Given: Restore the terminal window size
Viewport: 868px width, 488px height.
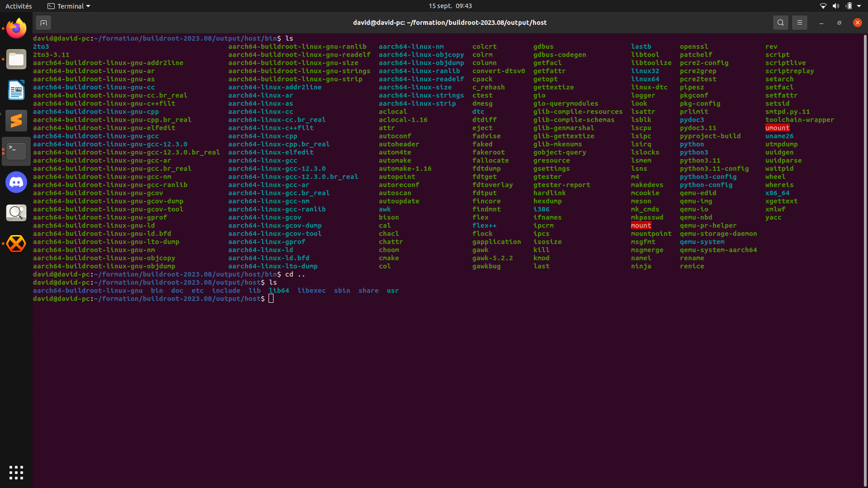Looking at the screenshot, I should coord(839,23).
